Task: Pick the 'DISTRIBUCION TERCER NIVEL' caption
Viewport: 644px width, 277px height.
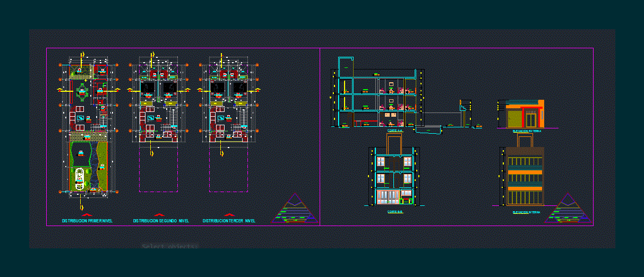Action: point(229,221)
